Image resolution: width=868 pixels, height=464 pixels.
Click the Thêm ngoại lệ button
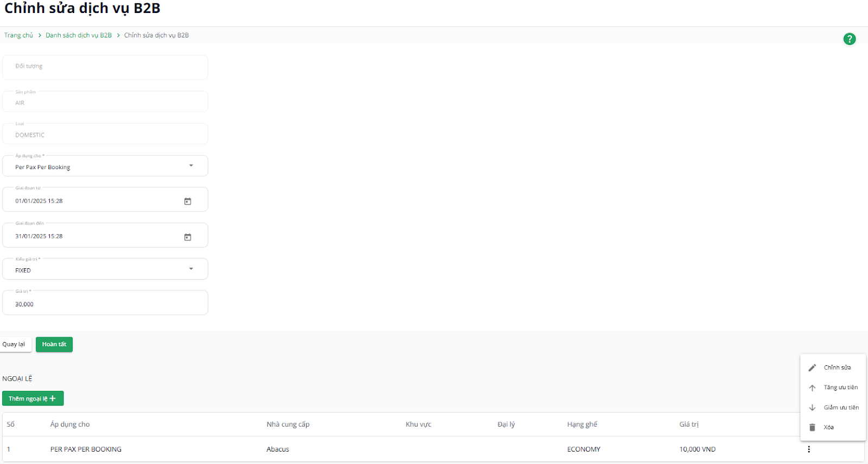(33, 398)
